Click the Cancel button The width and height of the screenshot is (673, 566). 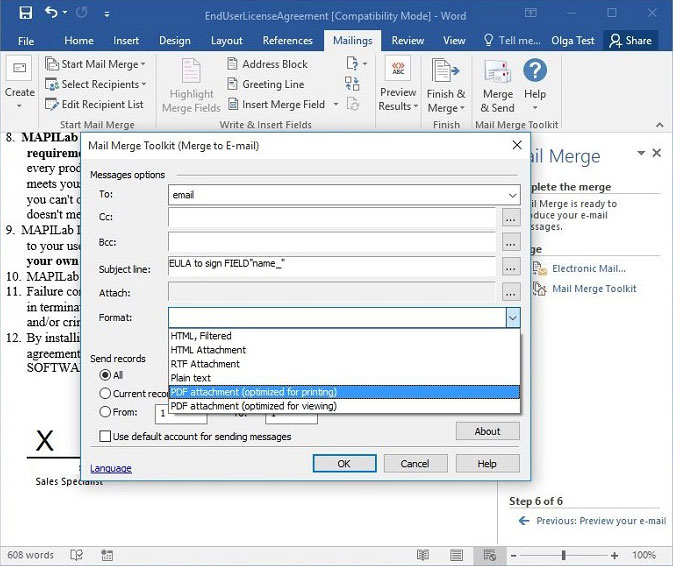point(415,463)
